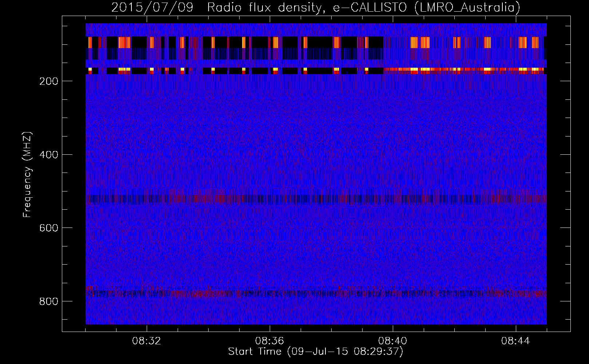Click the 200 frequency tick label
The width and height of the screenshot is (589, 364).
[x=49, y=81]
